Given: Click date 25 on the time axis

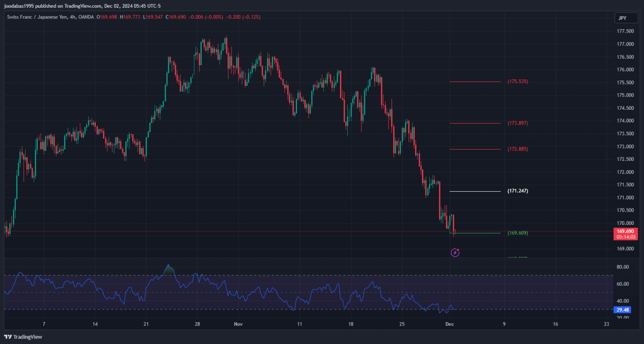Looking at the screenshot, I should (402, 324).
